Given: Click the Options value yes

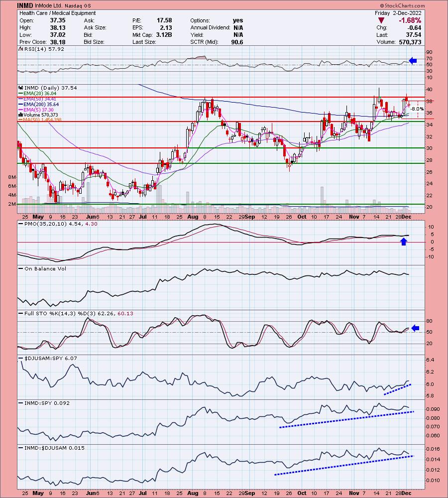Looking at the screenshot, I should pos(238,20).
